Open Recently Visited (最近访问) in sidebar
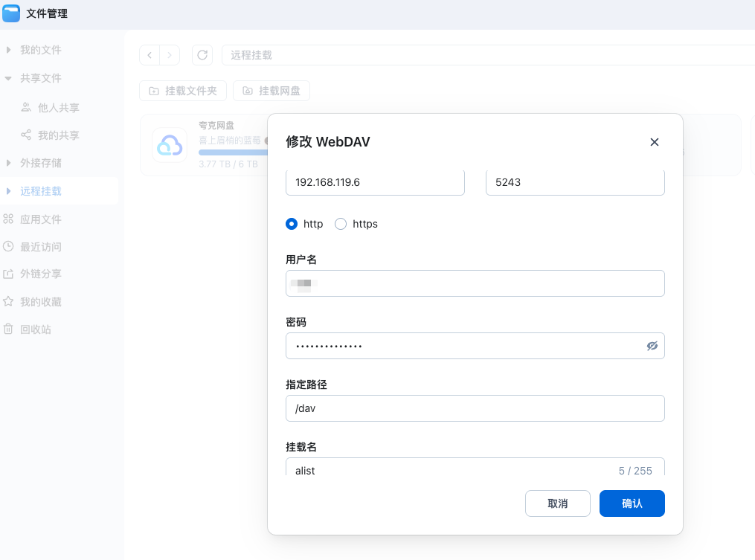 (x=40, y=247)
